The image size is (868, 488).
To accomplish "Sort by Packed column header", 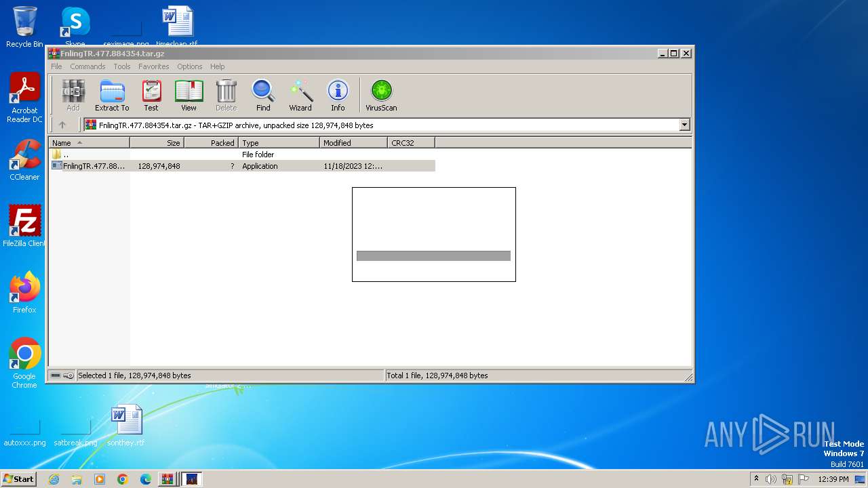I will click(211, 143).
